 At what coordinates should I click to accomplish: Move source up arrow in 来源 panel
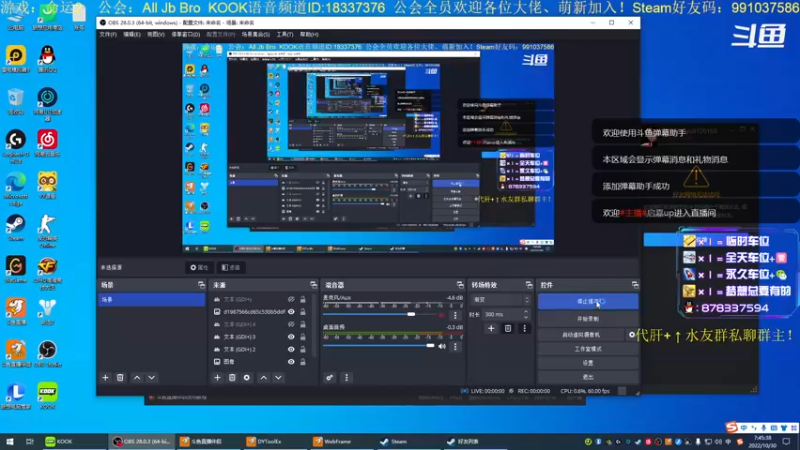tap(263, 378)
